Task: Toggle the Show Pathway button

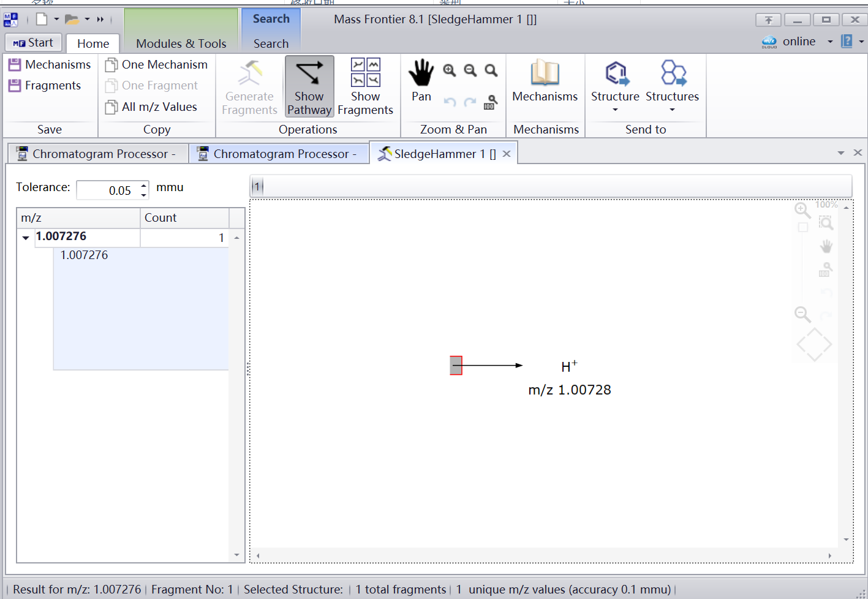Action: 309,86
